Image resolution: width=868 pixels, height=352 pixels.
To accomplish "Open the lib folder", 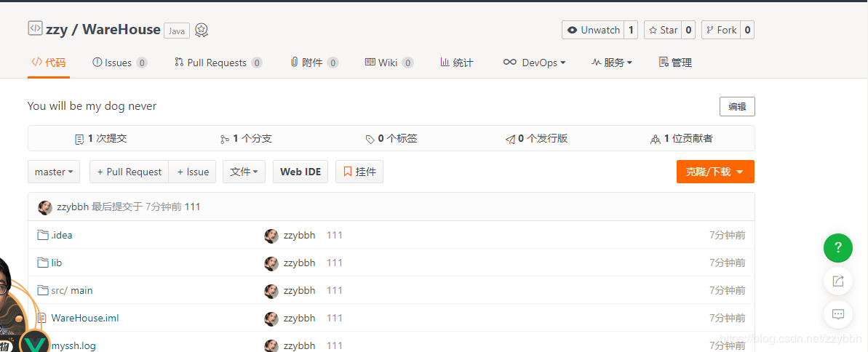I will pos(57,263).
